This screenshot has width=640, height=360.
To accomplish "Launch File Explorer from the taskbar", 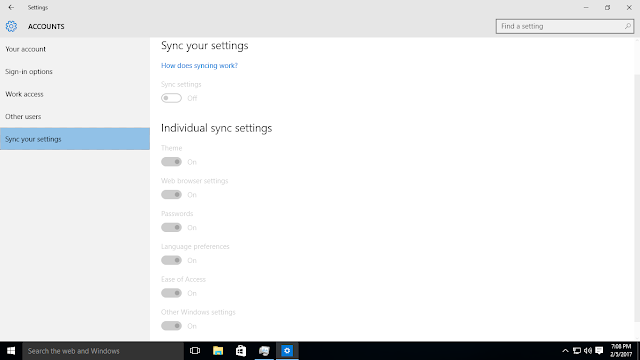I will [218, 351].
